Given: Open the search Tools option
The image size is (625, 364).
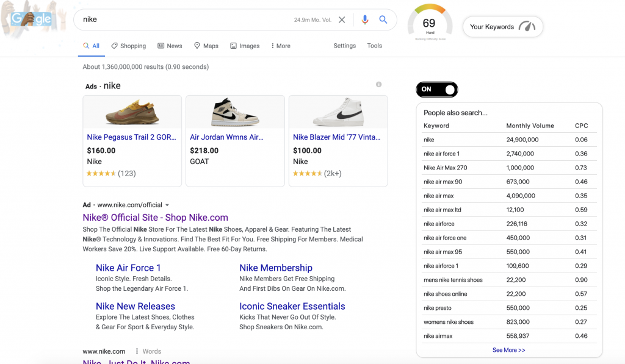Looking at the screenshot, I should coord(374,46).
